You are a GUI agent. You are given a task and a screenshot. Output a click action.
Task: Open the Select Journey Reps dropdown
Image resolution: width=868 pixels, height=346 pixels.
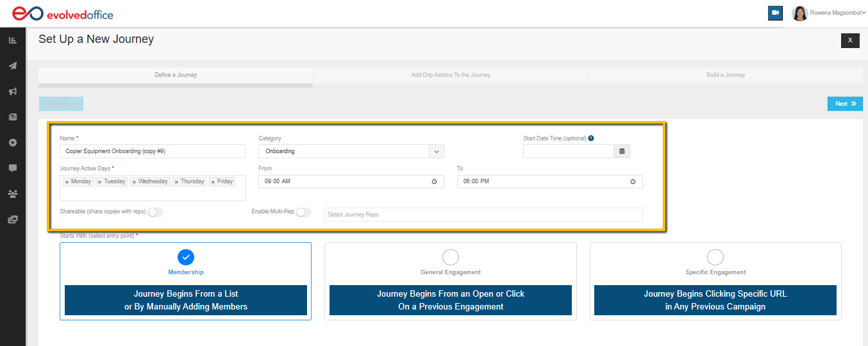[x=483, y=215]
